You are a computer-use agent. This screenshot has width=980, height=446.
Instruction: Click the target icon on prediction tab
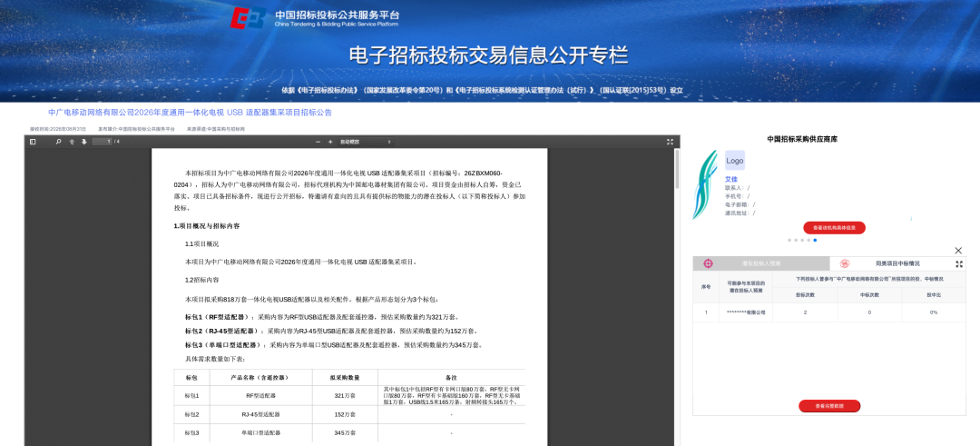tap(708, 263)
